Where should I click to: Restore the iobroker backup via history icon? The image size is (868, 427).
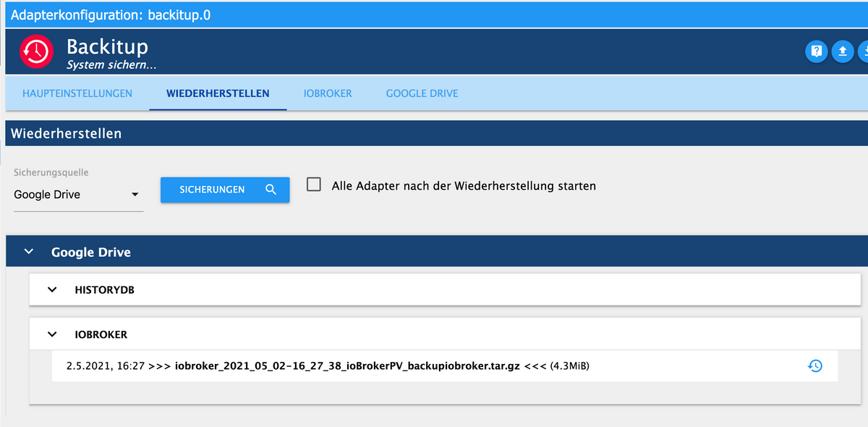click(814, 366)
